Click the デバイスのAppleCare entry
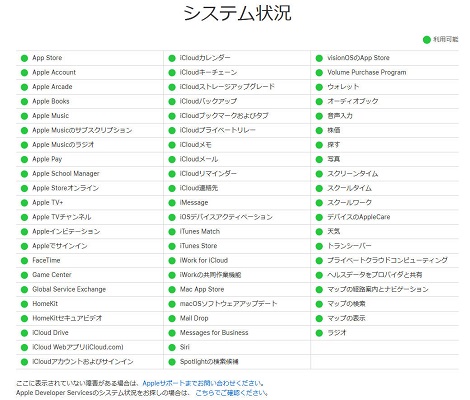This screenshot has height=400, width=470. 359,217
